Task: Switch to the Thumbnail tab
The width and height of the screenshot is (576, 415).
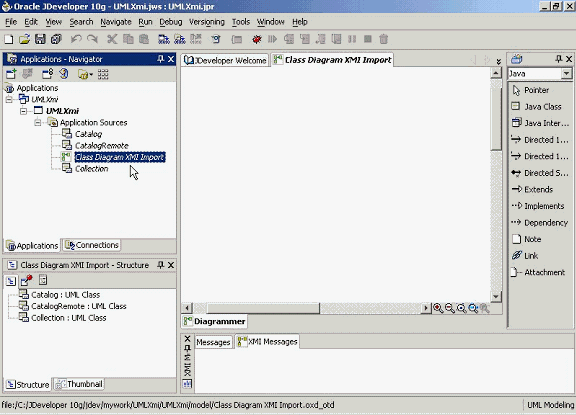Action: coord(79,384)
